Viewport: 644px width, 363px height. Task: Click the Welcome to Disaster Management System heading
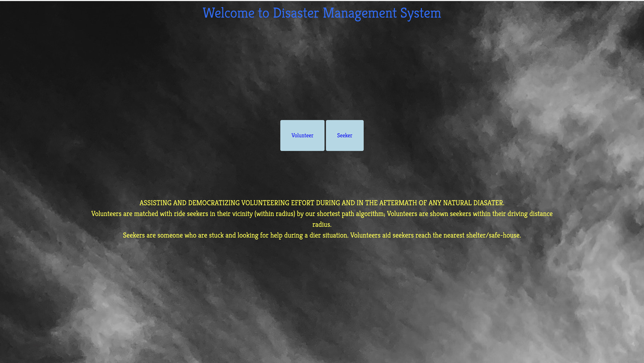pyautogui.click(x=322, y=13)
